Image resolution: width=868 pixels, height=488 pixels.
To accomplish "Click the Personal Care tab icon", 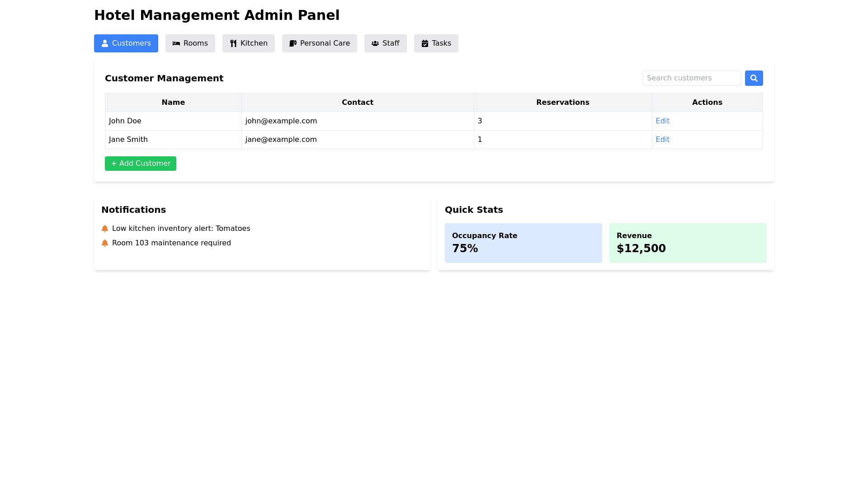I will coord(293,43).
